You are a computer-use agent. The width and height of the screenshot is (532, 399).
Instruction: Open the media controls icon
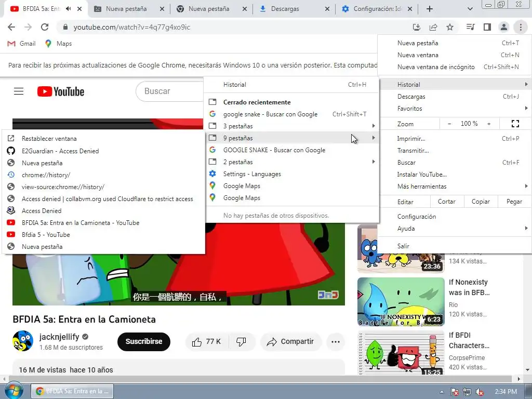pyautogui.click(x=470, y=27)
